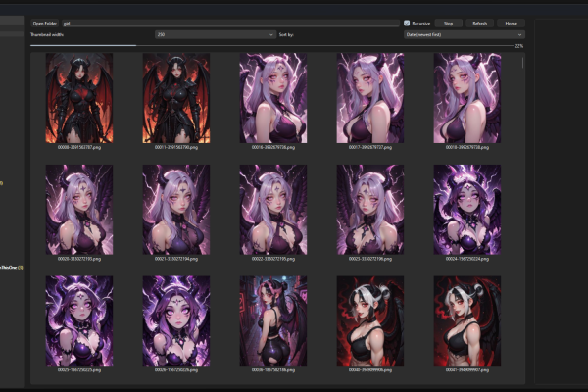Select thumbnail image starting with 00024

[x=467, y=210]
